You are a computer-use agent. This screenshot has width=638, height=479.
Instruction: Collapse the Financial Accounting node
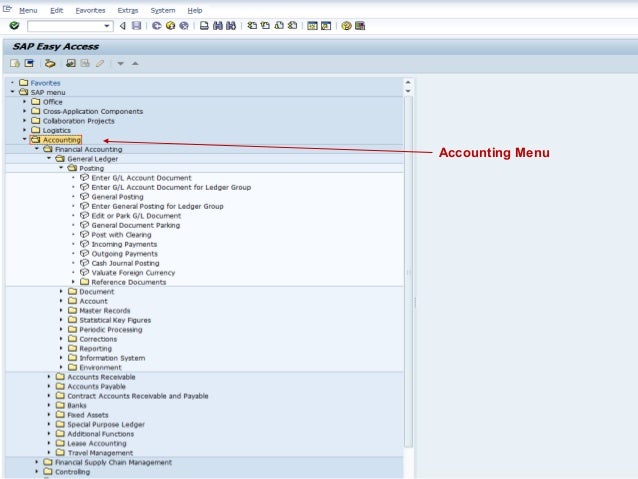click(37, 149)
